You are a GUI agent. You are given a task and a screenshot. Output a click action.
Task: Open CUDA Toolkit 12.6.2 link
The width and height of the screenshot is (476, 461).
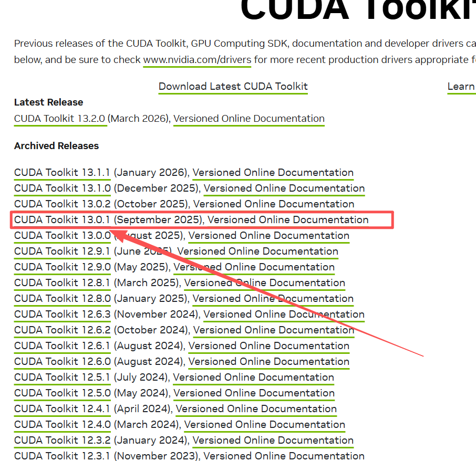(x=62, y=330)
